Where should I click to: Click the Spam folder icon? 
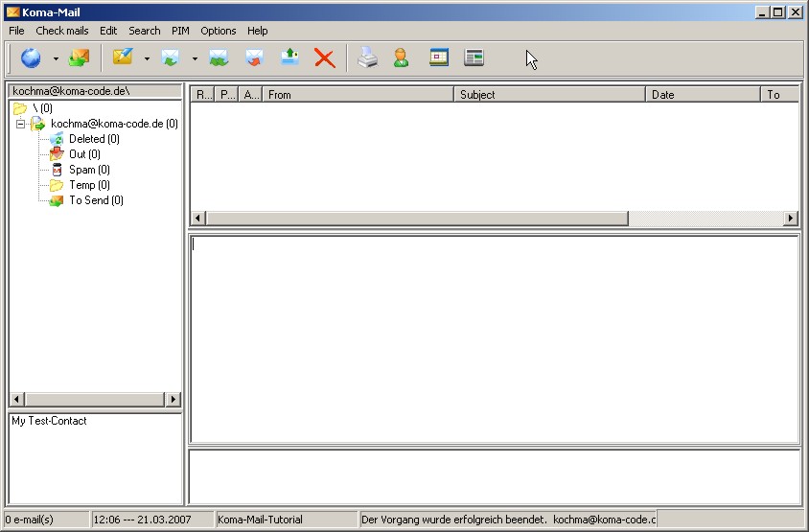click(58, 170)
